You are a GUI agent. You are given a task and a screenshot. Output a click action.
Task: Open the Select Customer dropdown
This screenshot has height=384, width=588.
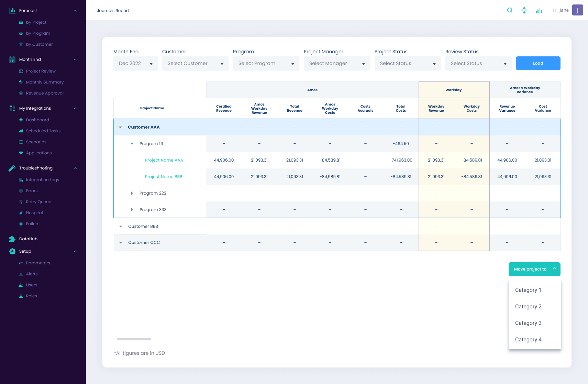[195, 64]
